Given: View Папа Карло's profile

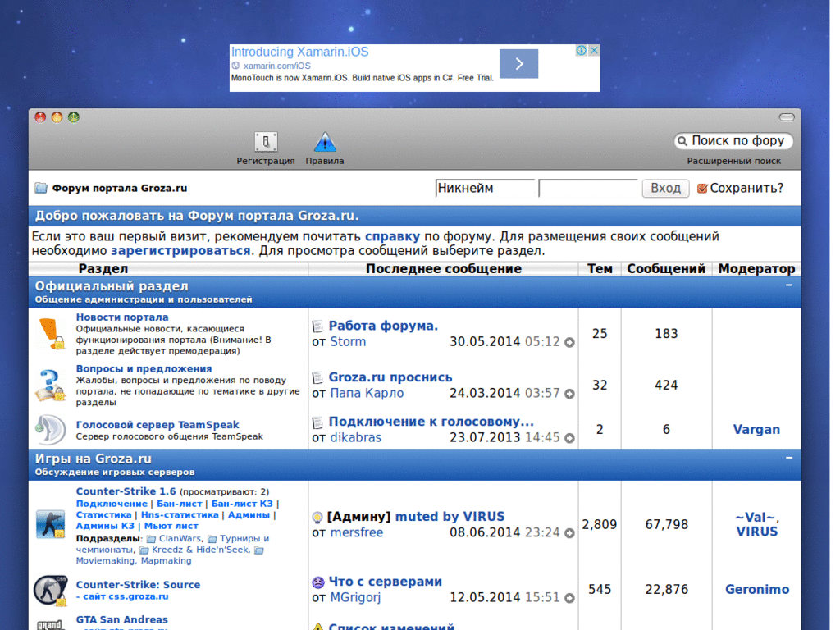Looking at the screenshot, I should [367, 393].
